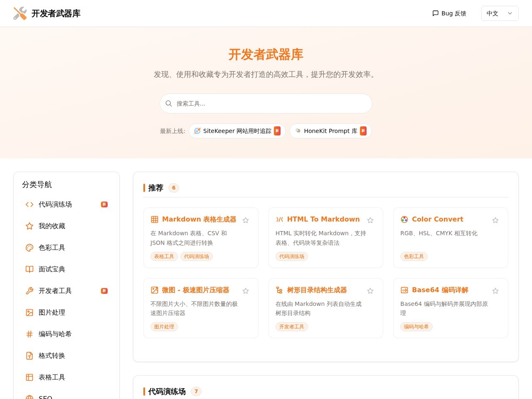Screen dimensions: 532x399
Task: Click the palette icon beside 色彩工具
Action: click(x=30, y=248)
